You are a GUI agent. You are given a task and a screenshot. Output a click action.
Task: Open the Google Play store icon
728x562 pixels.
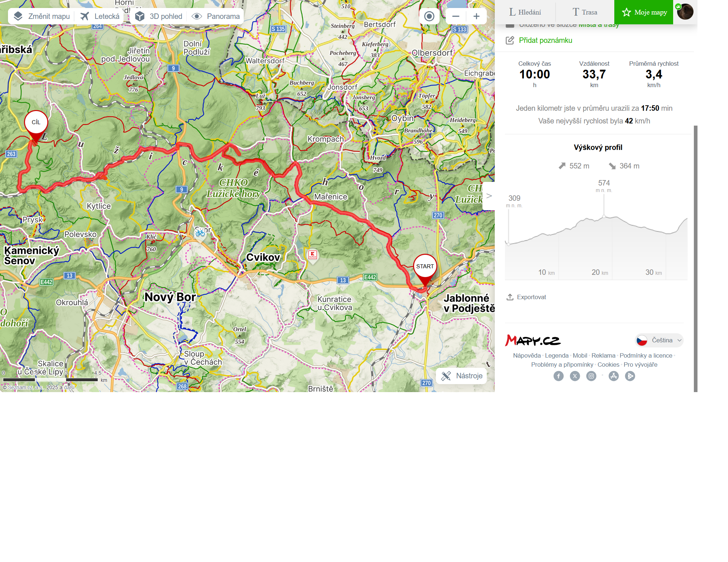[630, 376]
